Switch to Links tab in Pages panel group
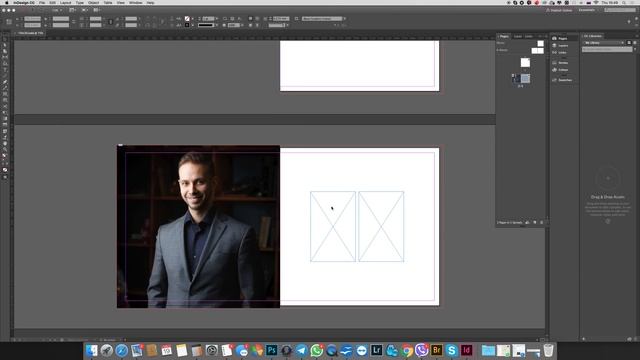640x360 pixels. click(x=529, y=36)
